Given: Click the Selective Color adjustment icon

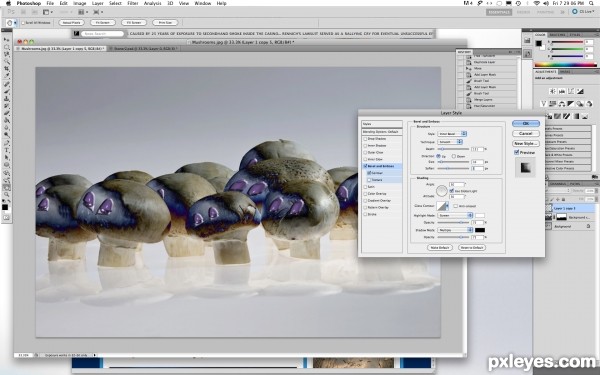Looking at the screenshot, I should pos(586,116).
